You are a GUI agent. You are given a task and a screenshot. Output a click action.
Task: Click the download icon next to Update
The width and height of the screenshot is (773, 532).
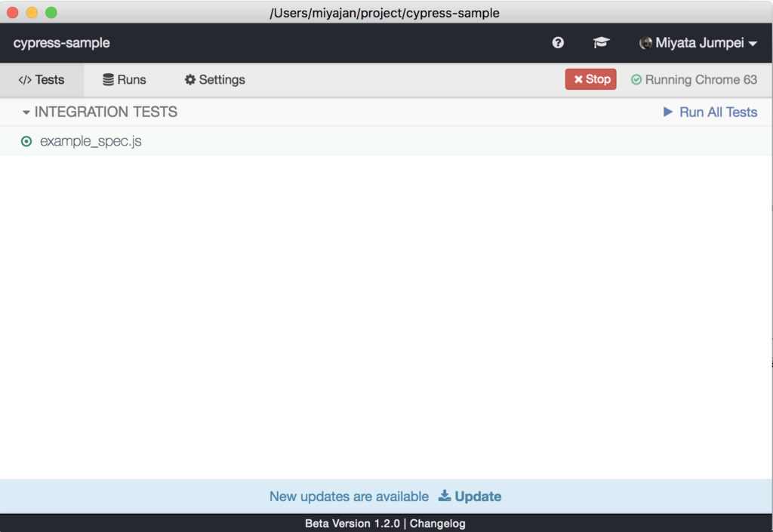pos(445,496)
